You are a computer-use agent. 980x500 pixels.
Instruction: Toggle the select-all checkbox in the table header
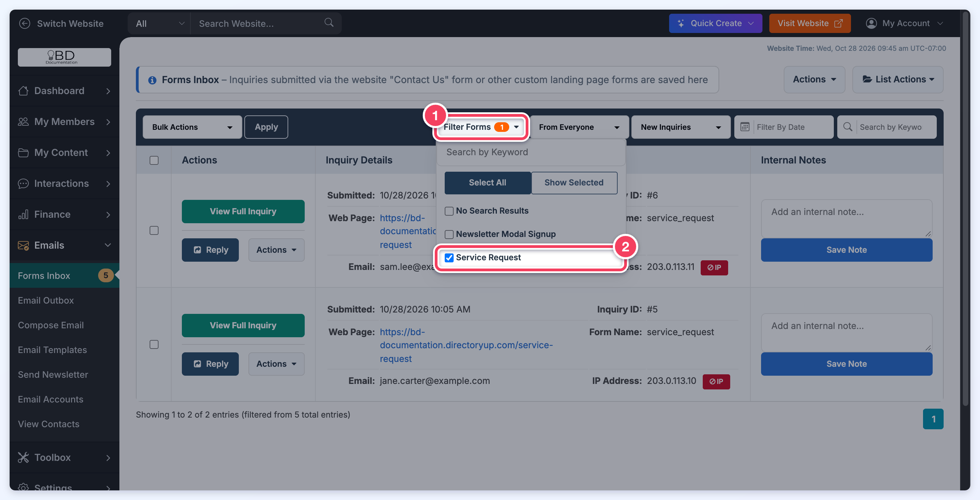154,160
